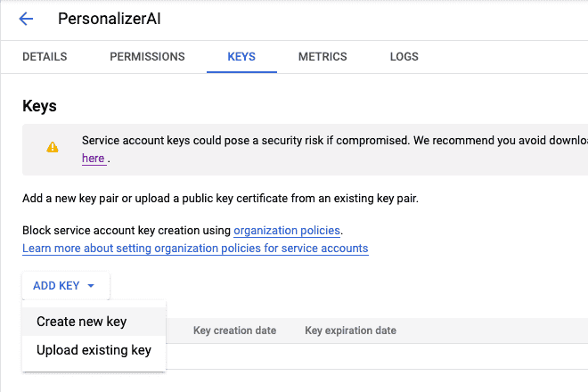Sort by Key expiration date column
Image resolution: width=588 pixels, height=392 pixels.
[x=350, y=331]
